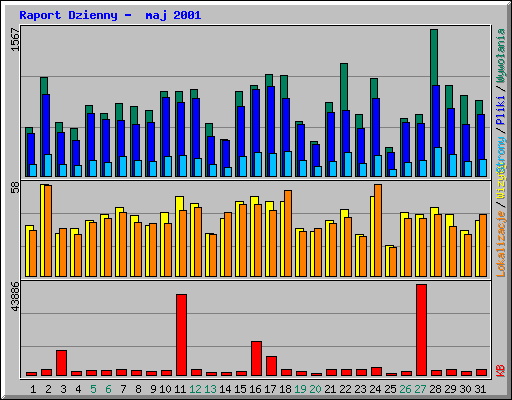This screenshot has width=512, height=400.
Task: Click the light blue pages bar for day 18
Action: [288, 164]
